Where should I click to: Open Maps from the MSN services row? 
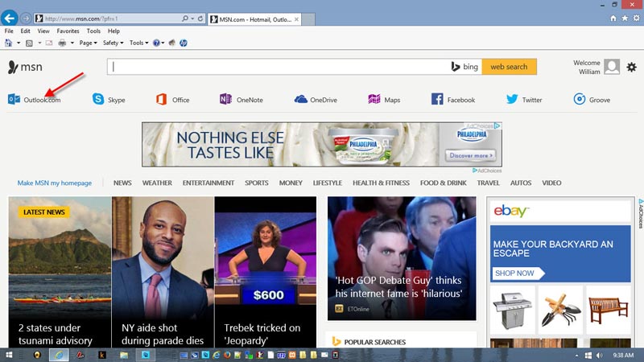point(384,99)
